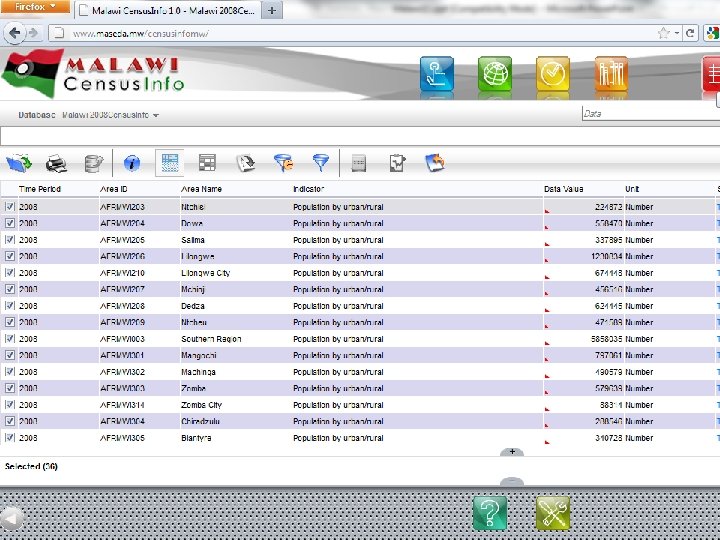720x540 pixels.
Task: Open the green wrench tools icon
Action: tap(553, 513)
